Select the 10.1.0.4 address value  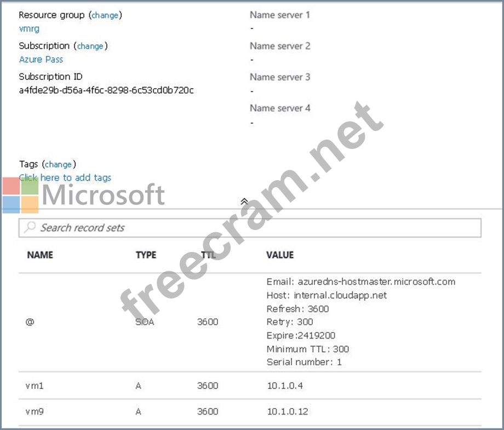[x=285, y=385]
